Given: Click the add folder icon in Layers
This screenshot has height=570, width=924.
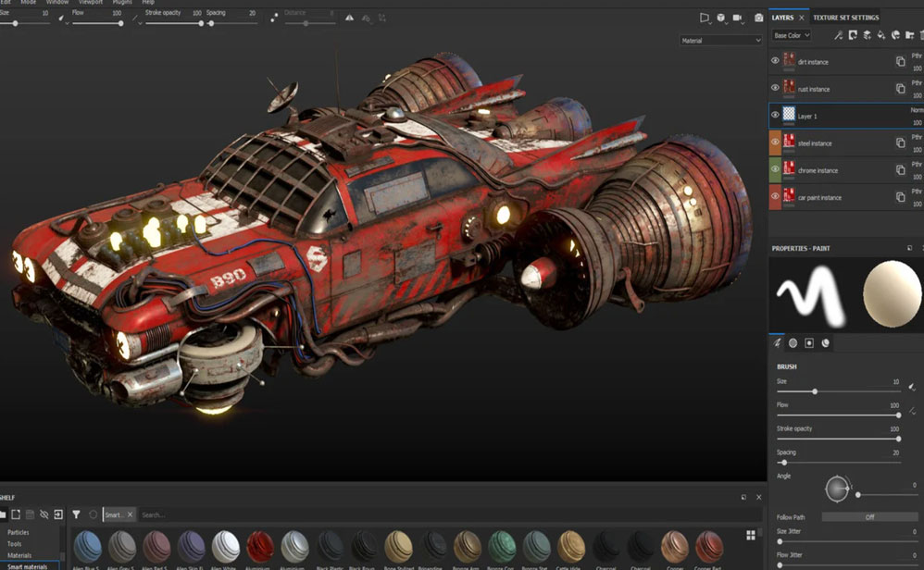Looking at the screenshot, I should point(911,35).
